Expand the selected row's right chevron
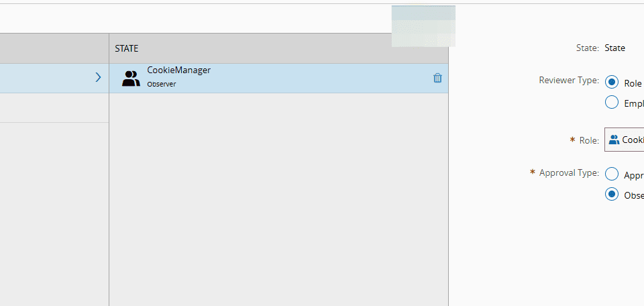Screen dimensions: 644x306 point(98,78)
